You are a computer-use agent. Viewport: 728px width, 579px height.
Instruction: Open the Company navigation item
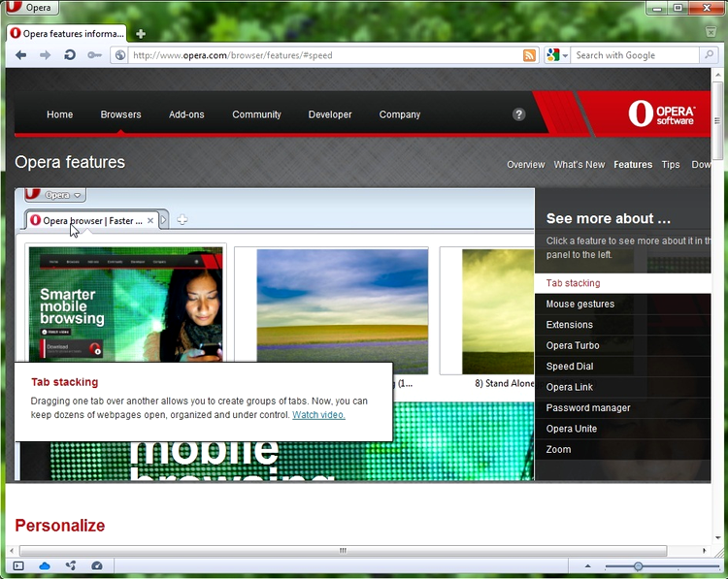[400, 114]
